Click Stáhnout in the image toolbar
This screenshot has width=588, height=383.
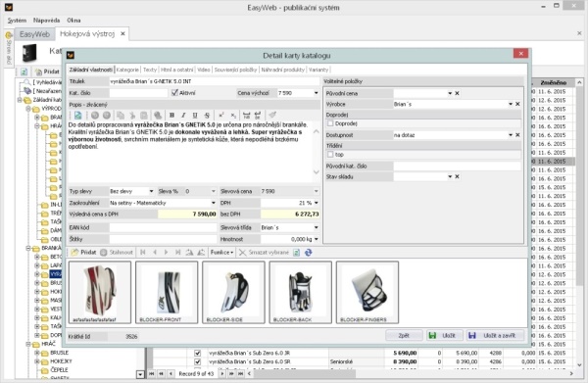[117, 252]
